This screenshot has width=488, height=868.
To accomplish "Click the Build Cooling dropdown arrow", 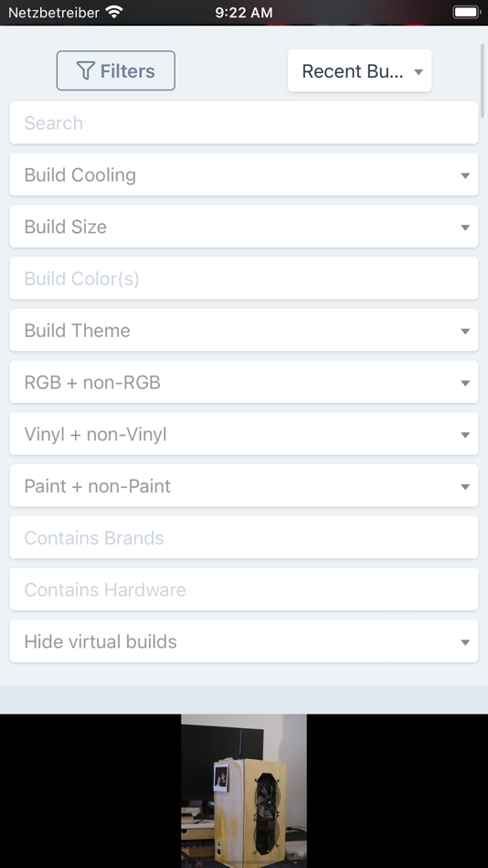I will point(465,175).
